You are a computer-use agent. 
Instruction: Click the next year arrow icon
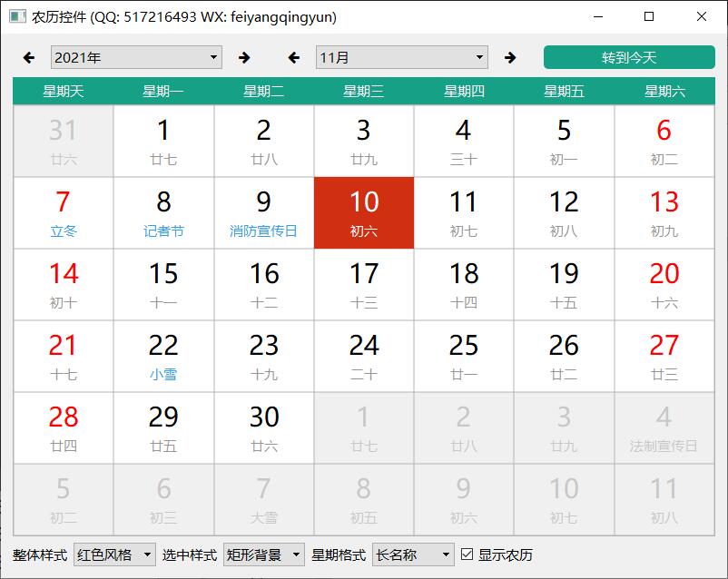pyautogui.click(x=244, y=58)
